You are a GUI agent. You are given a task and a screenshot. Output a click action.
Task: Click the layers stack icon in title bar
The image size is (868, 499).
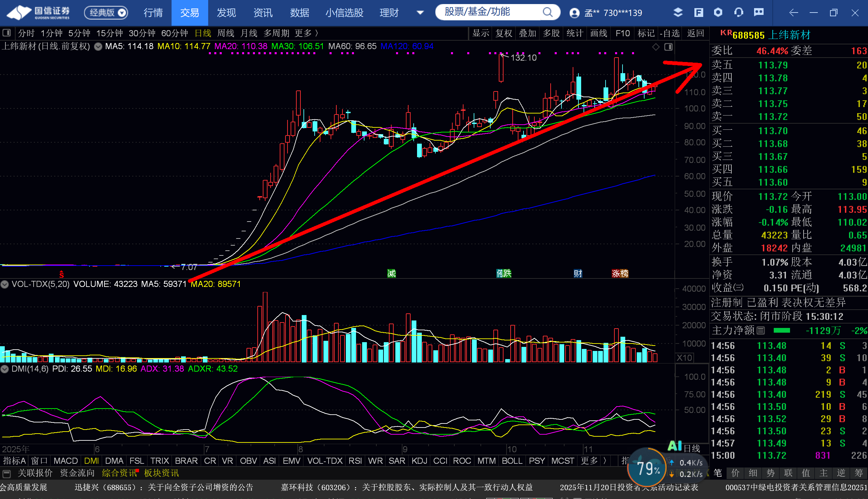click(x=678, y=13)
